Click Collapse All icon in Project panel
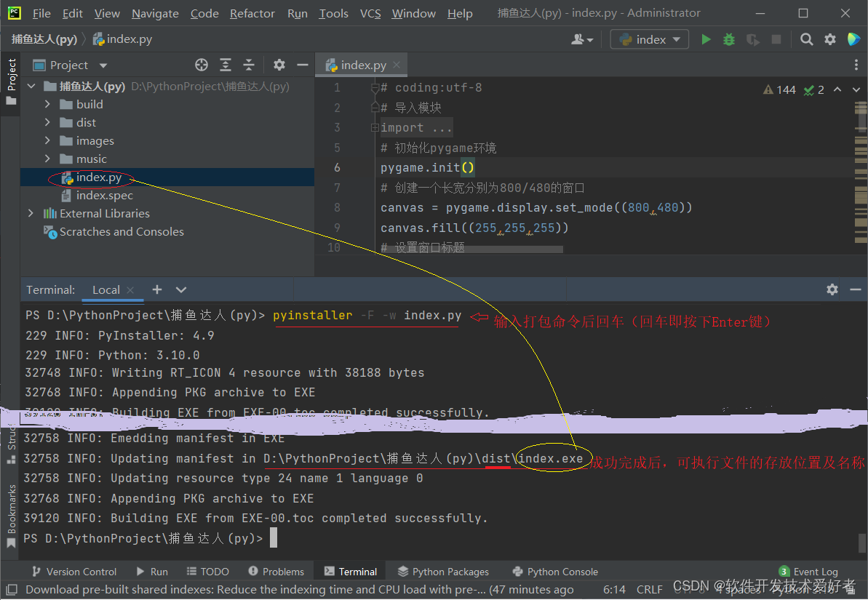Screen dimensions: 868x600 249,65
